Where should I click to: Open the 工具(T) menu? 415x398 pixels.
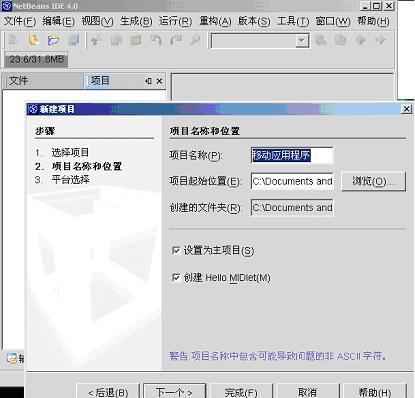pos(293,21)
